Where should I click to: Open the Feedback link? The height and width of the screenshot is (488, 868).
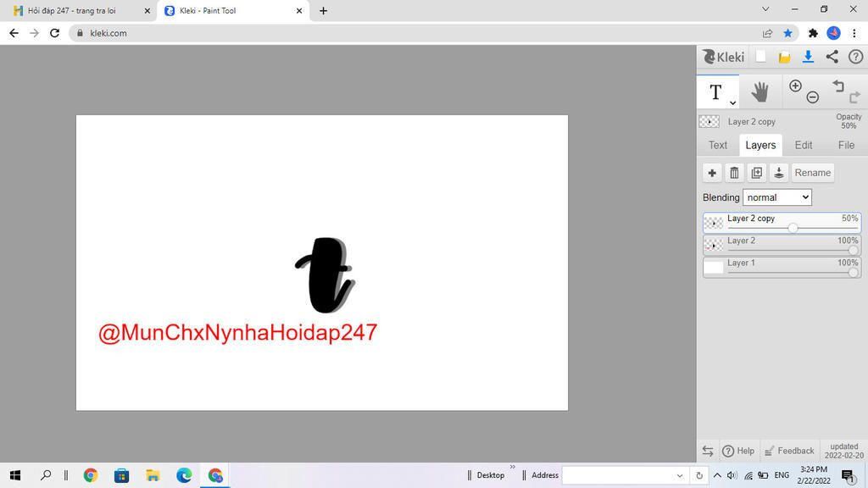pyautogui.click(x=789, y=451)
